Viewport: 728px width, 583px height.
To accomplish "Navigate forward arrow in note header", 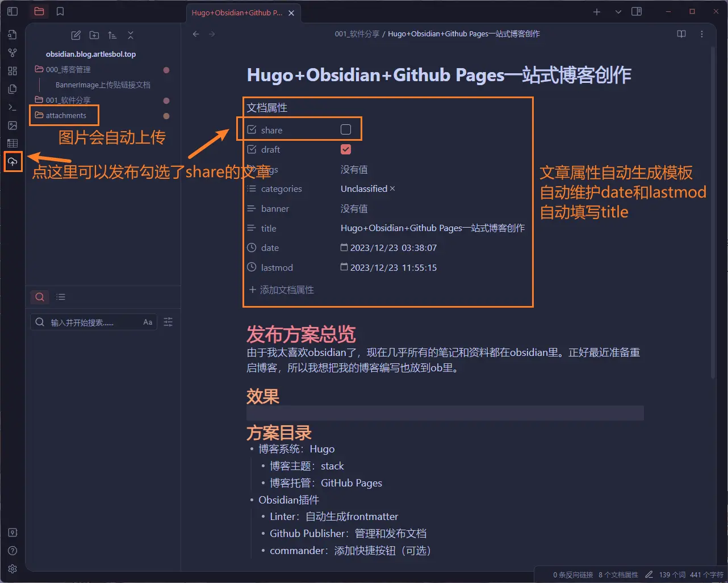I will 212,34.
